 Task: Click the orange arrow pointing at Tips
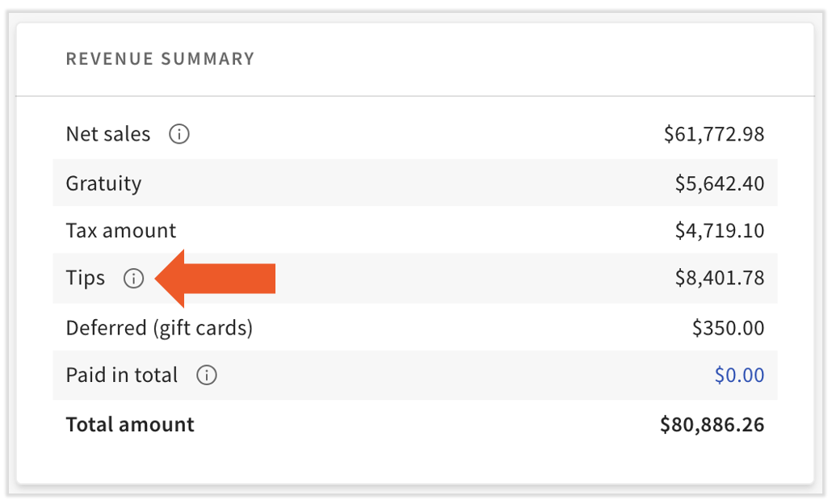pos(218,278)
